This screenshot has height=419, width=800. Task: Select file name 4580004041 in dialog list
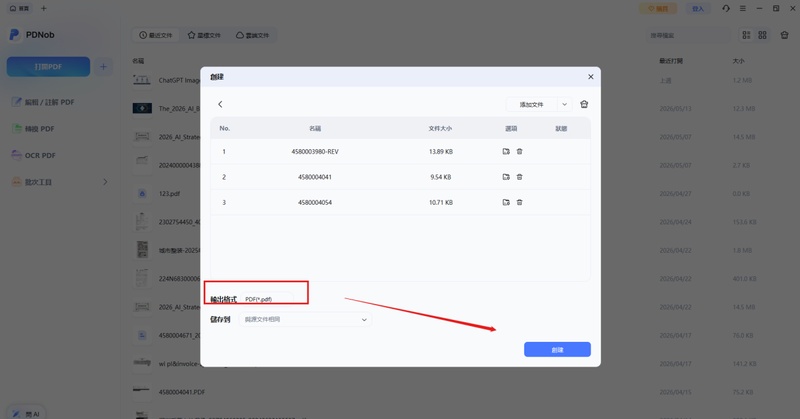(x=315, y=177)
